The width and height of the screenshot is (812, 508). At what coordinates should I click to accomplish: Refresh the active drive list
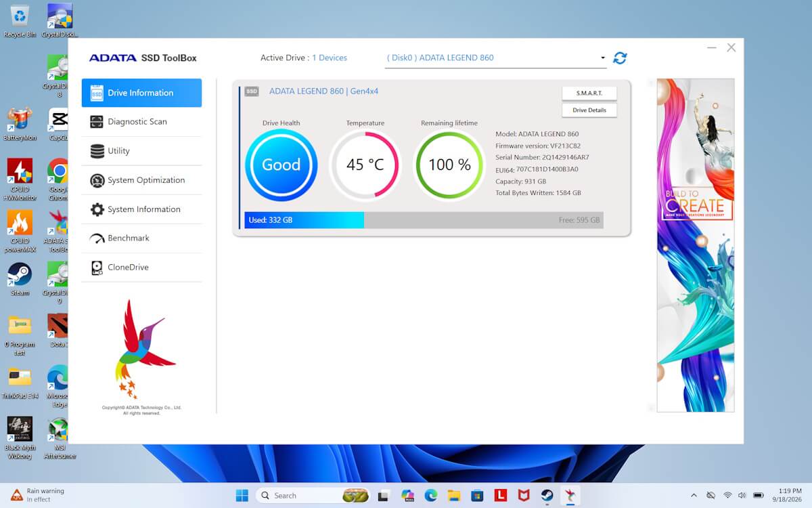[620, 58]
